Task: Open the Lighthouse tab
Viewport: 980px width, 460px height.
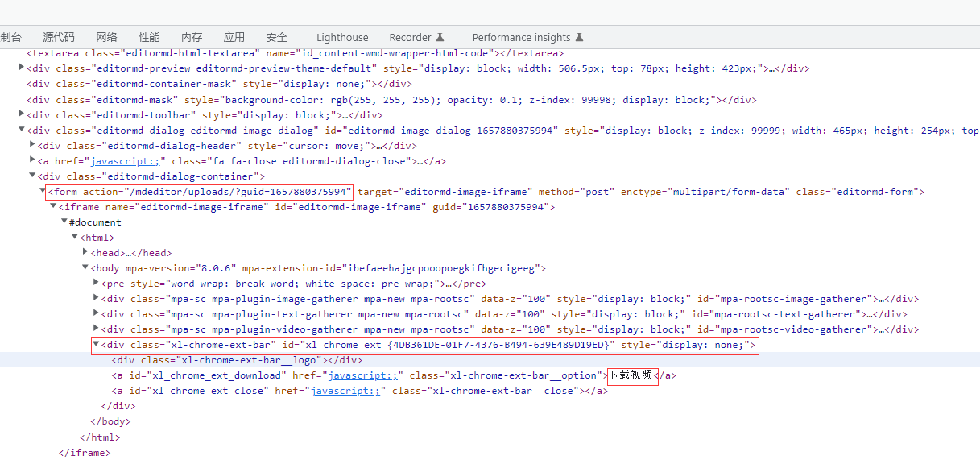Action: [342, 38]
